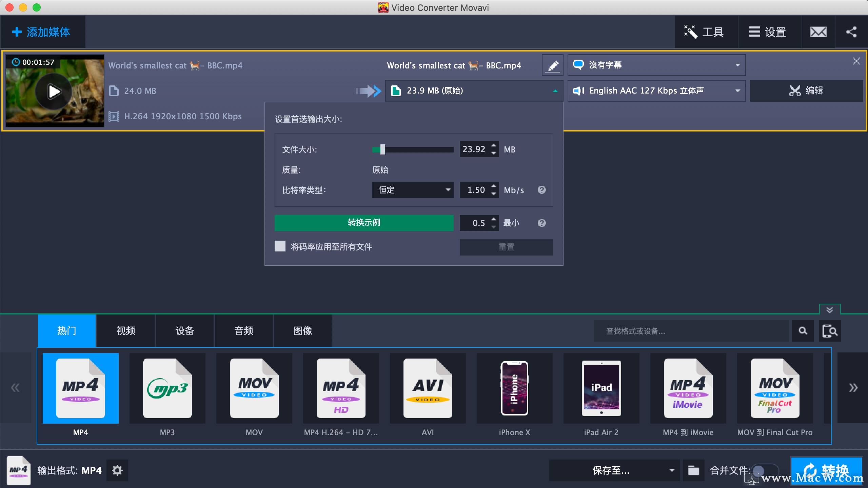Click the folder icon near 保存至
The image size is (868, 488).
pos(693,470)
